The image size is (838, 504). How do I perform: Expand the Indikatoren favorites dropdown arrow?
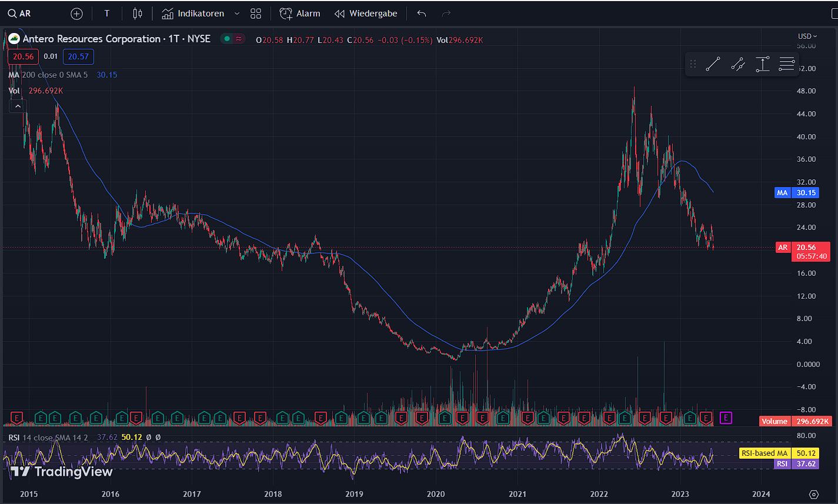[x=237, y=14]
